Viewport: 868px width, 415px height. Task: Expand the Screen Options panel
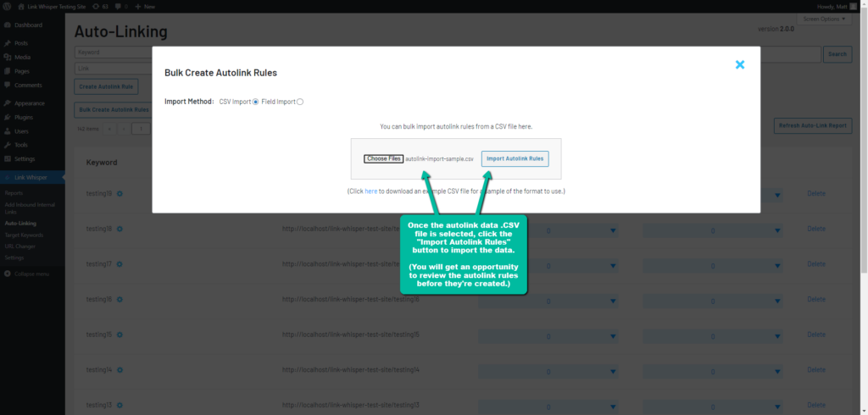point(824,19)
